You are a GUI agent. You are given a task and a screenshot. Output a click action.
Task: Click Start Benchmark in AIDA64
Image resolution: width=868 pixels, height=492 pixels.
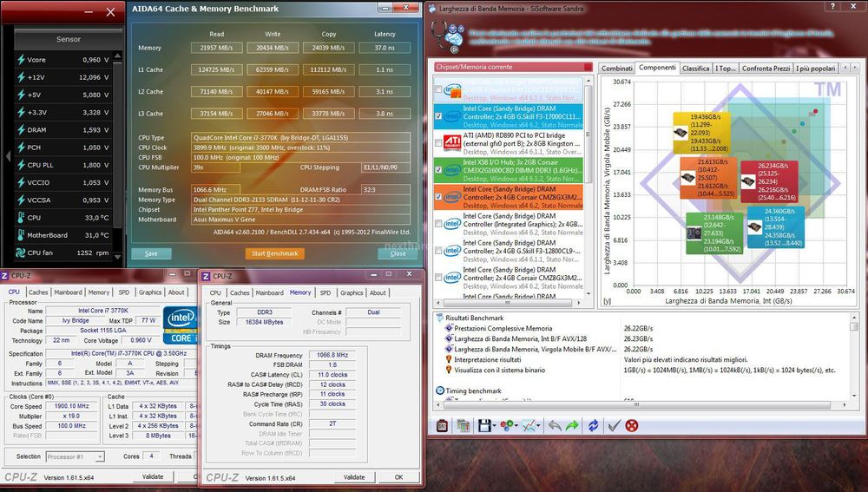(x=274, y=253)
